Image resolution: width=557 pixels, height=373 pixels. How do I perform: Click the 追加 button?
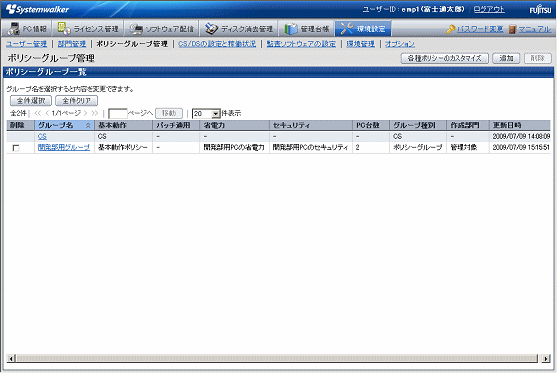click(x=506, y=58)
